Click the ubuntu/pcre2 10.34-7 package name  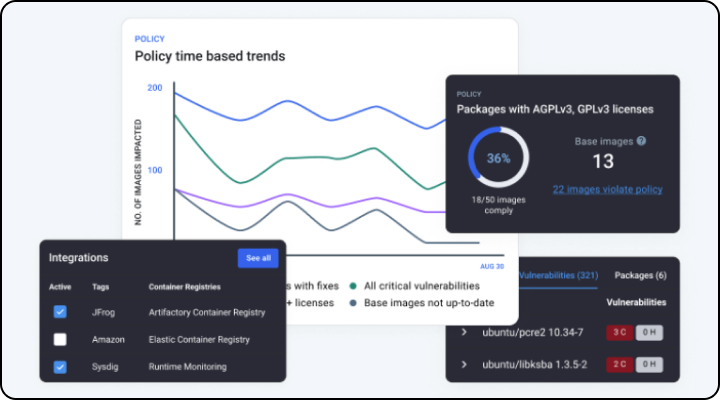pyautogui.click(x=533, y=332)
